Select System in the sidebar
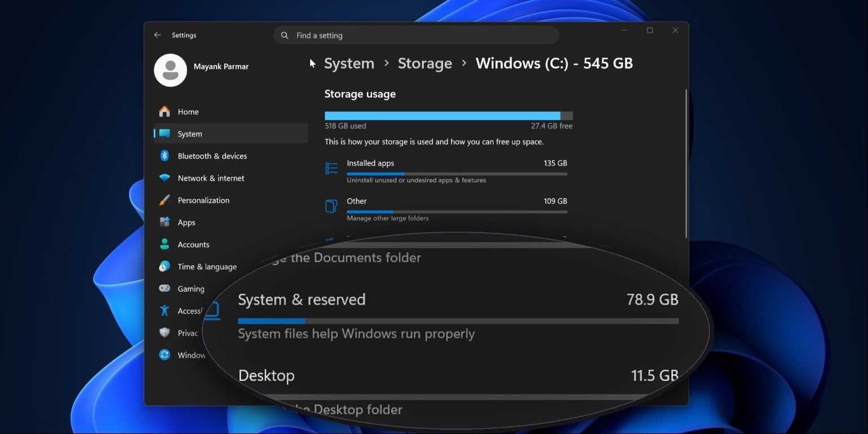 tap(231, 134)
